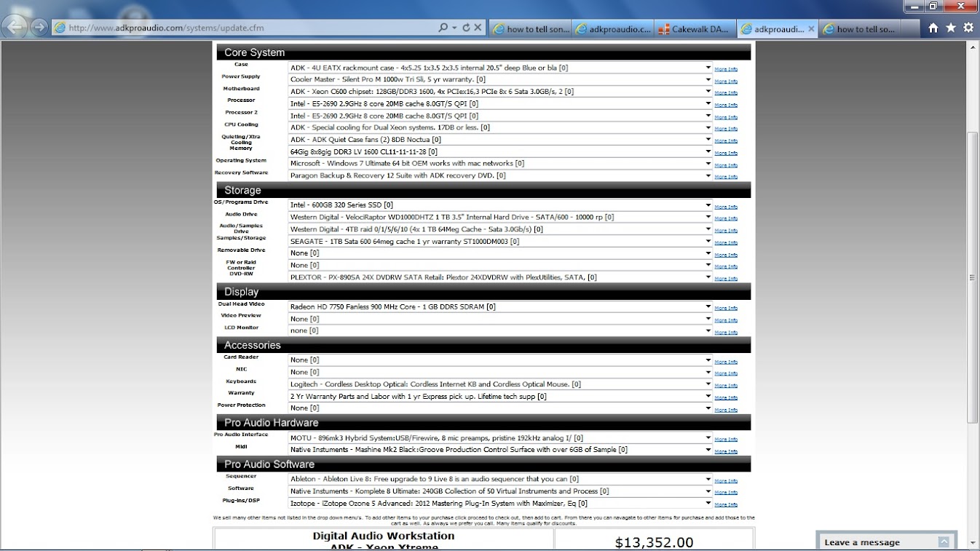980x551 pixels.
Task: Click the $13,352.00 total price
Action: [654, 542]
